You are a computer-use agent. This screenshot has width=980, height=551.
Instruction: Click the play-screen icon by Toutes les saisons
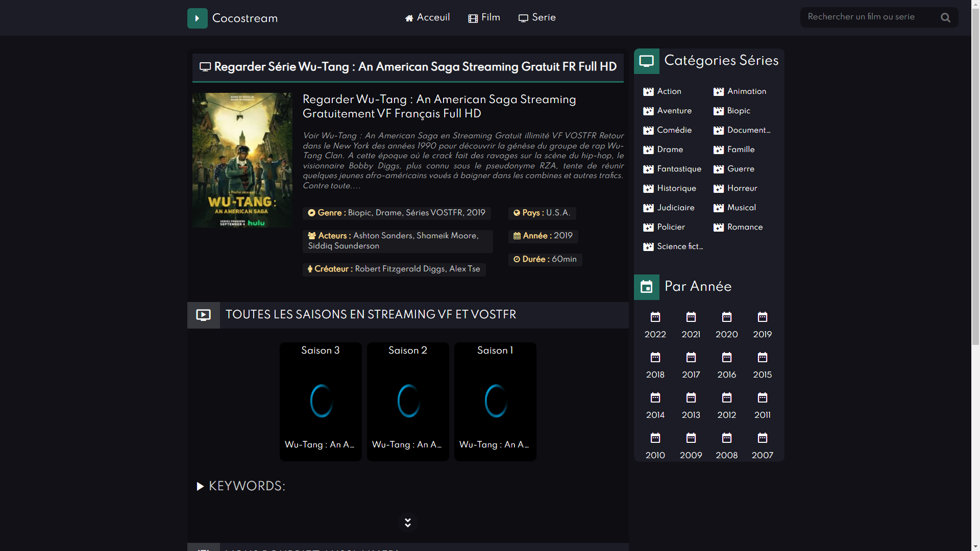coord(204,315)
